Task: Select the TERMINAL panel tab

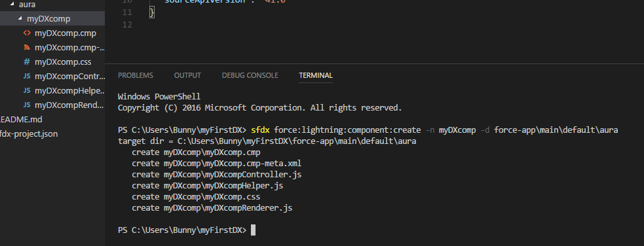Action: tap(316, 75)
